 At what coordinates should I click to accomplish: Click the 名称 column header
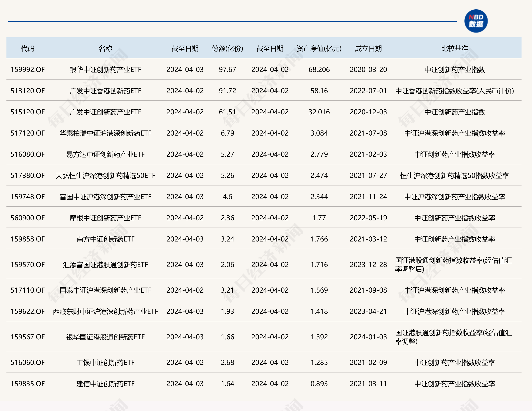tap(105, 48)
